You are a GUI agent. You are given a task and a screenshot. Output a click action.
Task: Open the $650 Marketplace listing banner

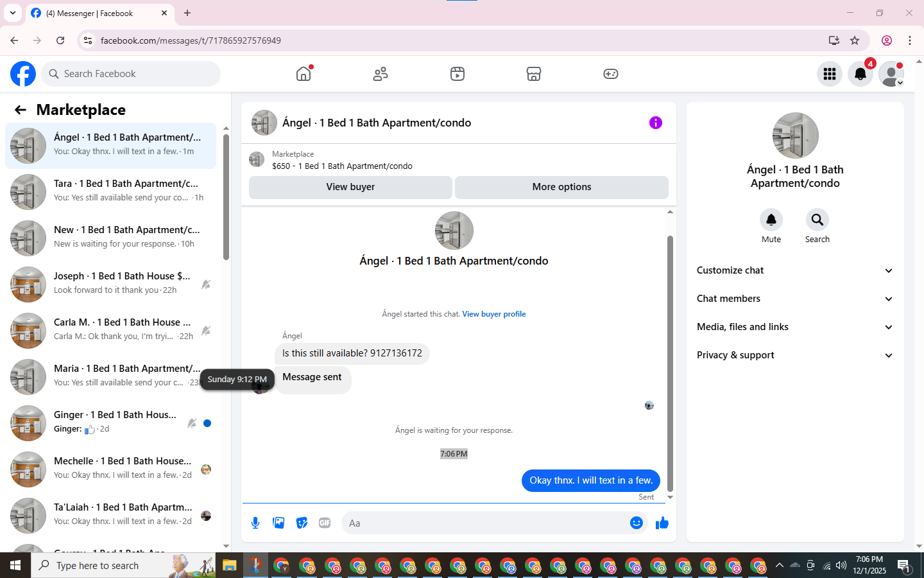[459, 160]
